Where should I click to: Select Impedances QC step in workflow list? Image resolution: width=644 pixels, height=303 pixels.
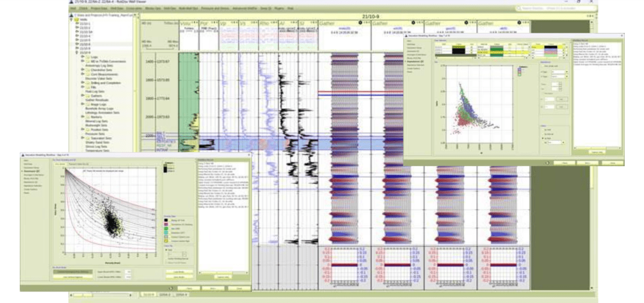click(x=414, y=62)
